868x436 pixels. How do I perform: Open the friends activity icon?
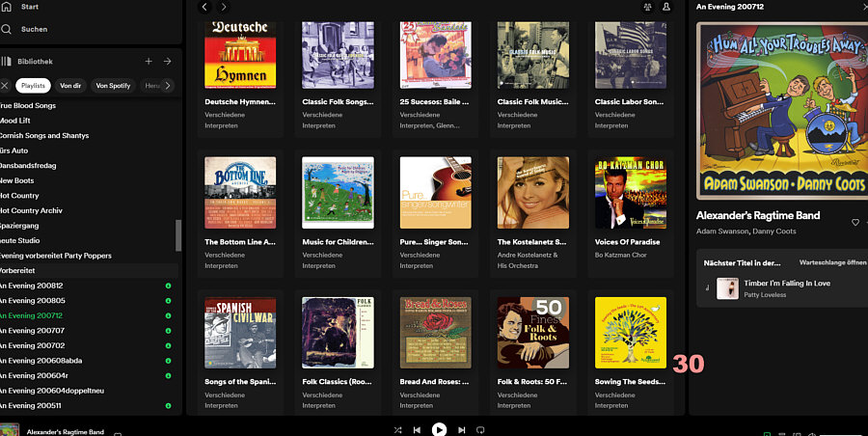(x=647, y=7)
